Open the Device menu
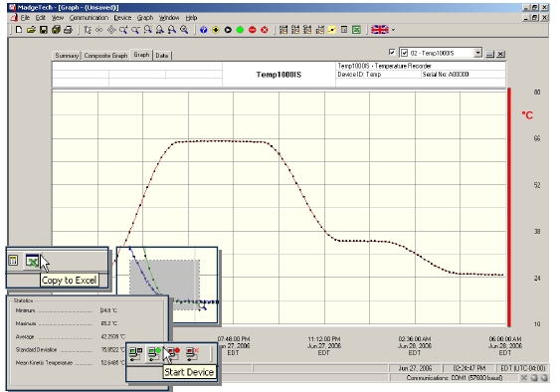560x392 pixels. click(x=122, y=18)
